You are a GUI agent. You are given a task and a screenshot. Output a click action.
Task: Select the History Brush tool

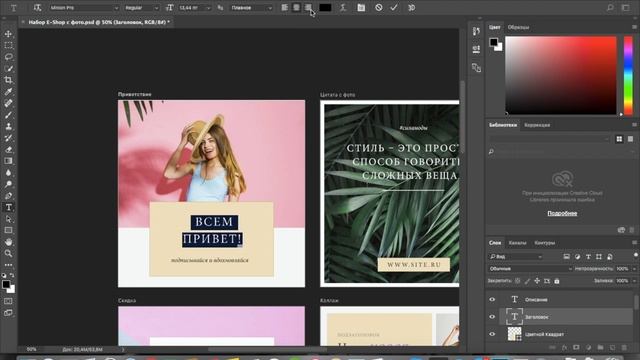[x=8, y=138]
